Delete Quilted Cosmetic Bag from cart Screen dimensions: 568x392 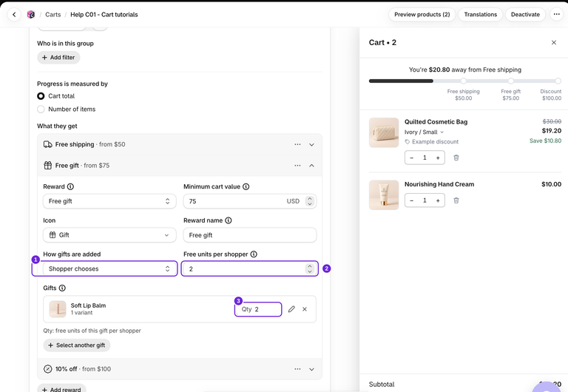point(456,158)
